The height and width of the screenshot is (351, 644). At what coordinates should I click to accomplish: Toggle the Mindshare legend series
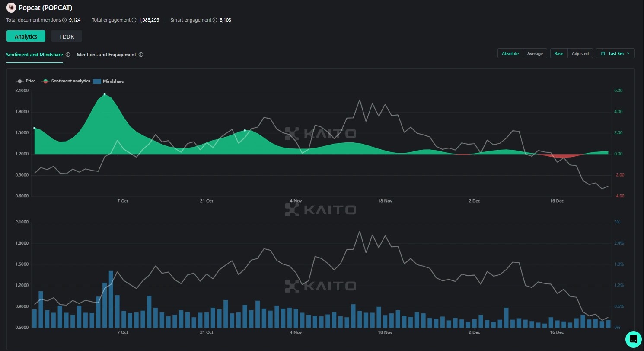pyautogui.click(x=108, y=81)
